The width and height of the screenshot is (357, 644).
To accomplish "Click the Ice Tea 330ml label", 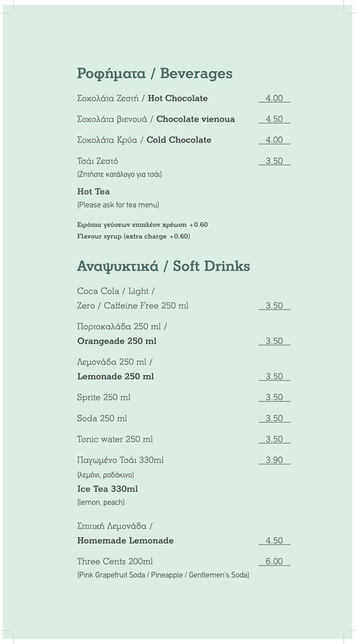I will [107, 489].
